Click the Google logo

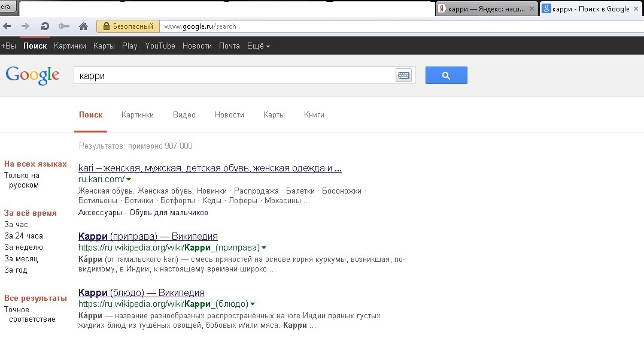point(32,76)
